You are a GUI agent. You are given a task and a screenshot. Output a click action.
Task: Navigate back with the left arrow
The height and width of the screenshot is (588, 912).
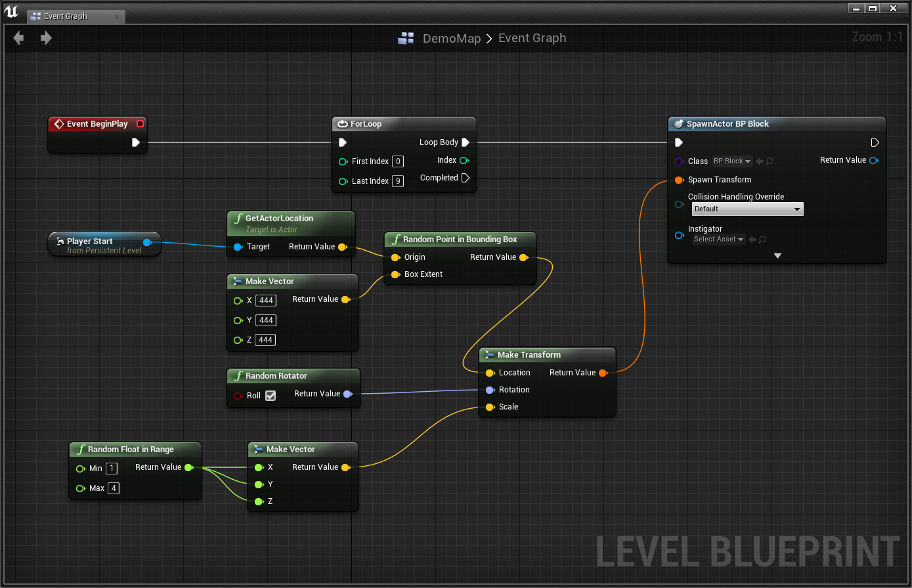[18, 38]
